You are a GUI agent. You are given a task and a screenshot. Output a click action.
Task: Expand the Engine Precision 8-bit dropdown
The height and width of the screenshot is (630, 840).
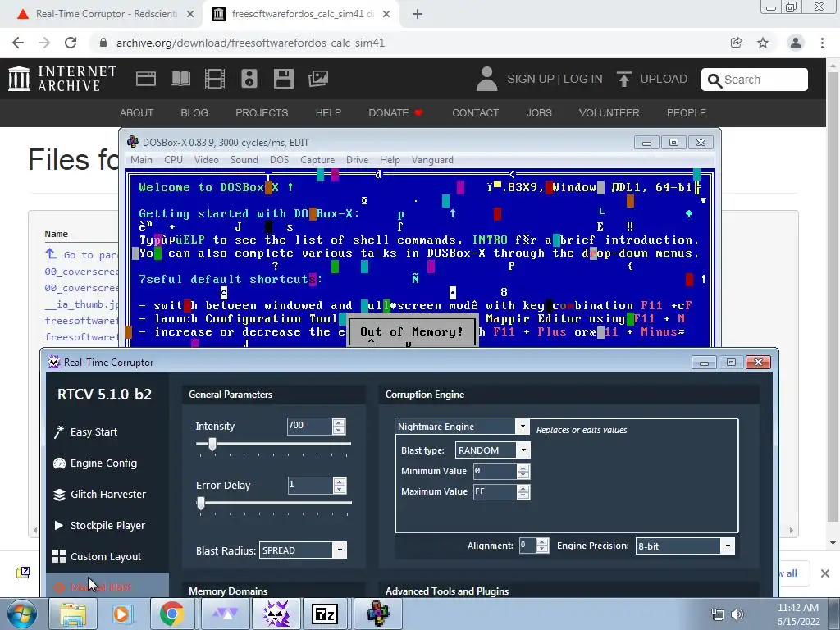click(x=728, y=546)
